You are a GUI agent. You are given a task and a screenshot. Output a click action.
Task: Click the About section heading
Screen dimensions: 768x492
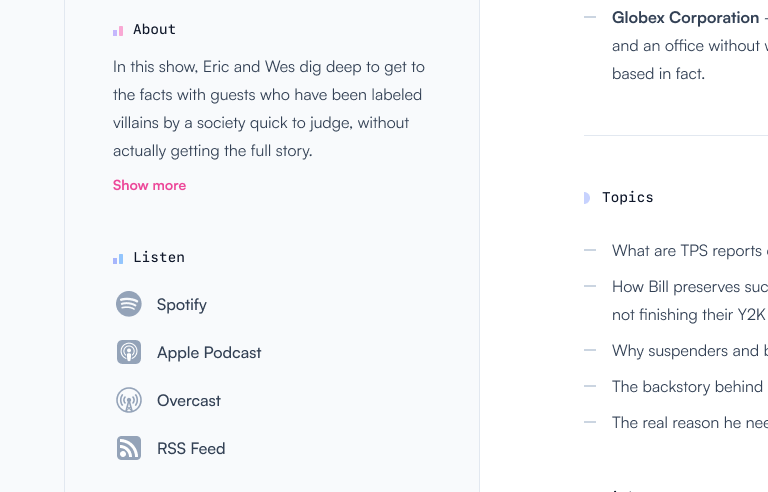[154, 30]
